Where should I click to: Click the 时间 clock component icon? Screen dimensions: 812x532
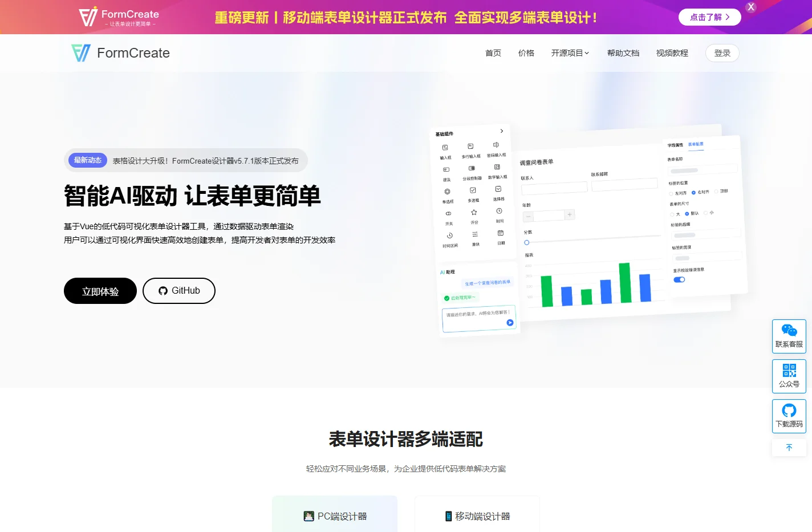499,211
